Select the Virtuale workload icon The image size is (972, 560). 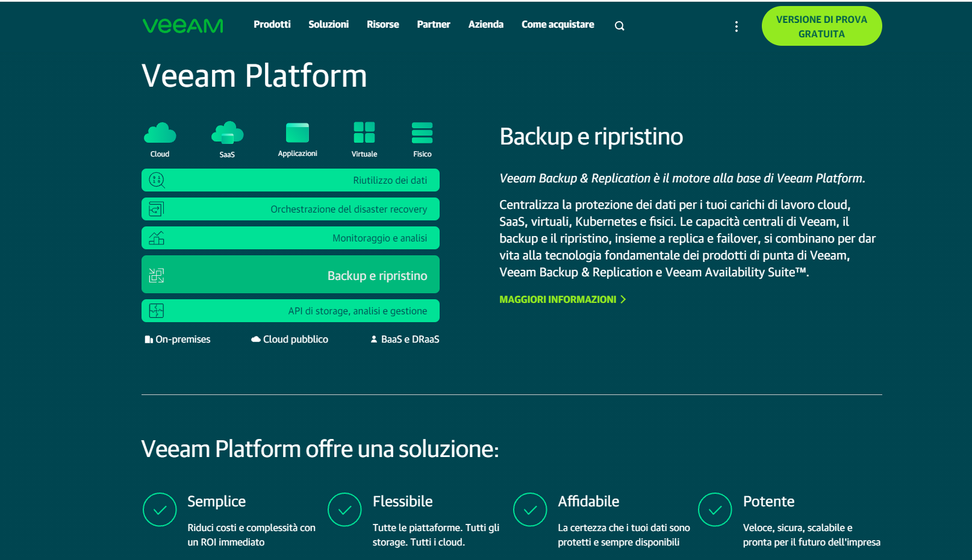364,132
